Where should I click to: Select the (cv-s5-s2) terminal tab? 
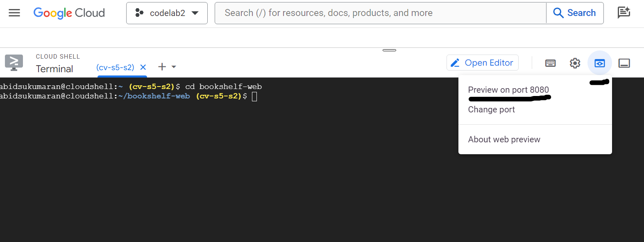[x=115, y=67]
